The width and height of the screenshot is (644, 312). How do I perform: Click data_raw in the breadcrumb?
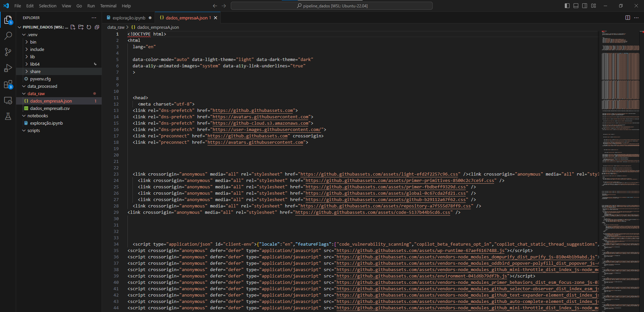pos(116,27)
